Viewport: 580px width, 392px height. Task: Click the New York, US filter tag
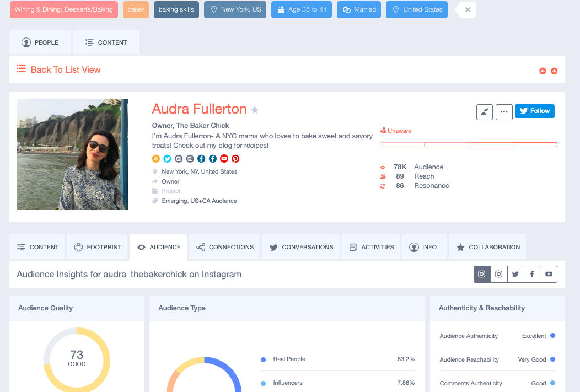tap(235, 9)
